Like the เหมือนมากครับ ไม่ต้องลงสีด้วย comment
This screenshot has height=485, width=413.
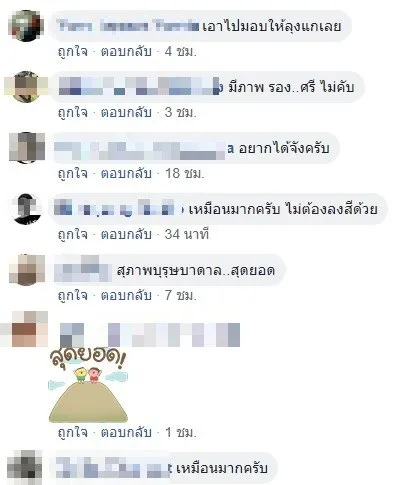point(73,235)
